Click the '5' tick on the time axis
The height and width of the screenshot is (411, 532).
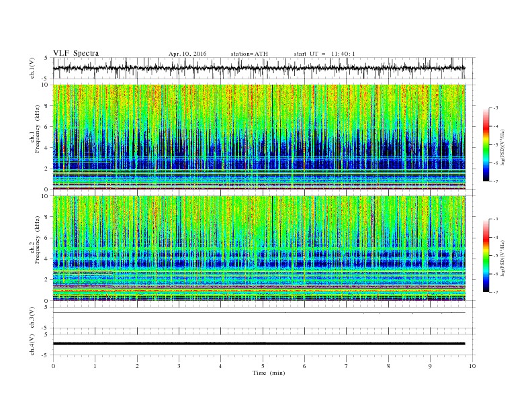coord(263,366)
